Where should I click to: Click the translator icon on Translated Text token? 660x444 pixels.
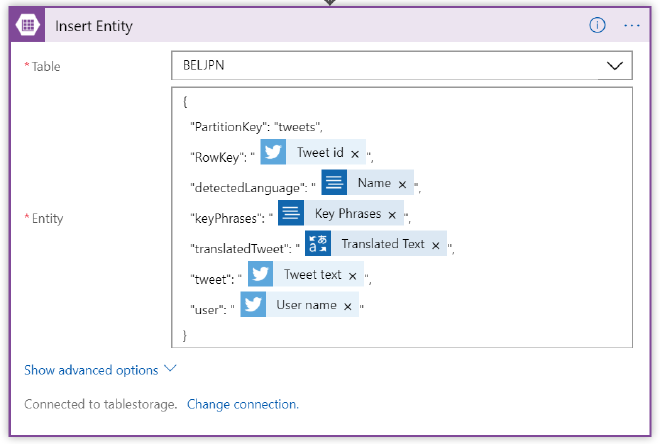click(x=318, y=244)
